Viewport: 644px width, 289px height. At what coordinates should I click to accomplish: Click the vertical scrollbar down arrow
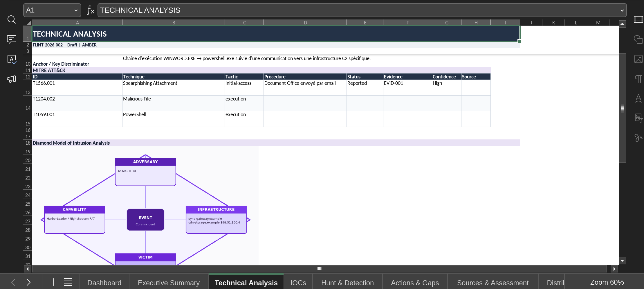pyautogui.click(x=622, y=261)
